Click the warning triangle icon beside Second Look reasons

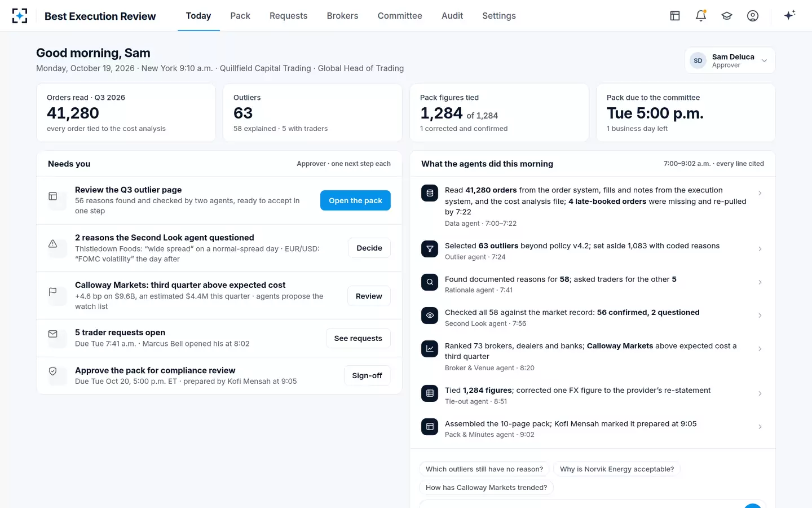pos(53,244)
